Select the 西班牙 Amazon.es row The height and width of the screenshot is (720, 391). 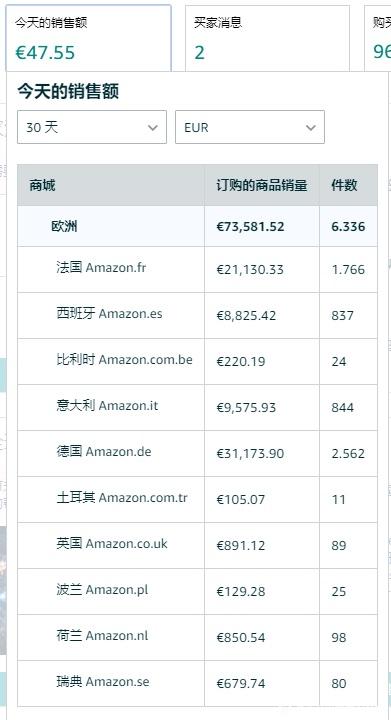[197, 315]
